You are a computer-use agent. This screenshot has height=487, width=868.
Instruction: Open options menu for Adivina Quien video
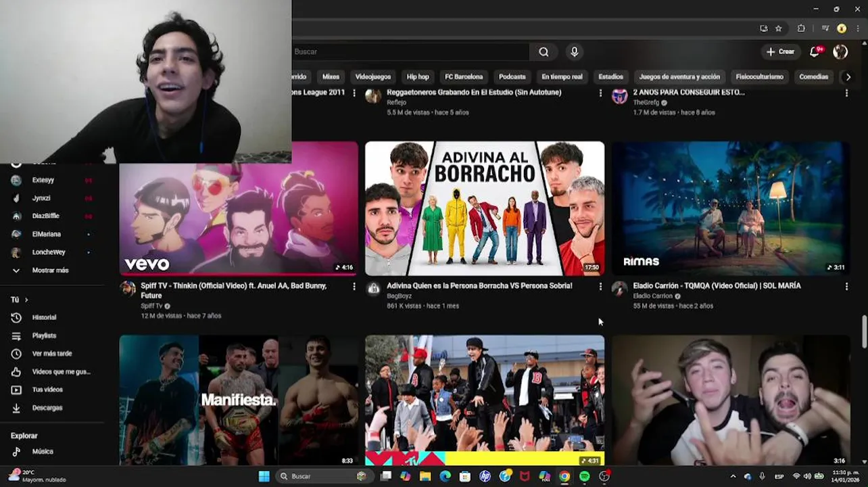[x=600, y=287]
